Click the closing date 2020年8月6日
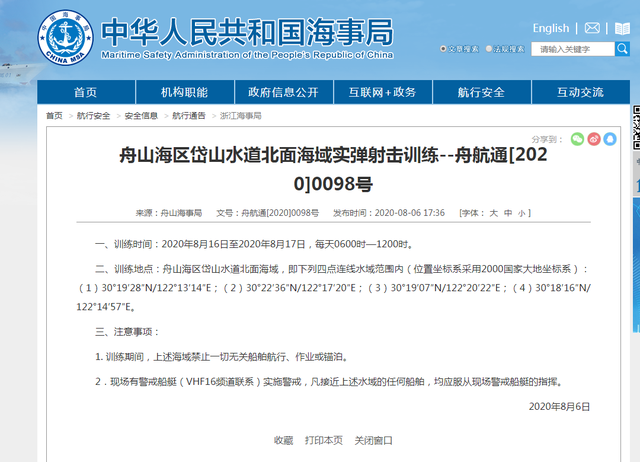This screenshot has width=640, height=462. [x=560, y=406]
